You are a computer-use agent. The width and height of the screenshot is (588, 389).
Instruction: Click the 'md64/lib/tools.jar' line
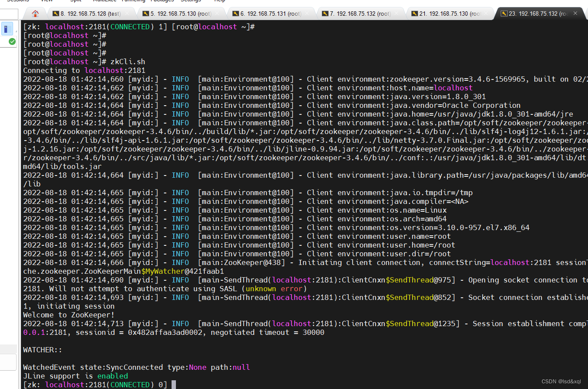point(62,166)
